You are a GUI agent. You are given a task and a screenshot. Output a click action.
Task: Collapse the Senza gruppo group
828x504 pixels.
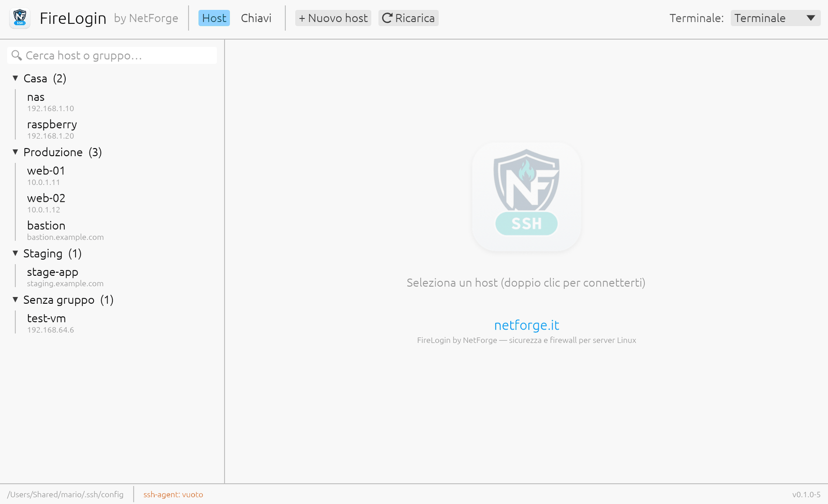pos(16,300)
